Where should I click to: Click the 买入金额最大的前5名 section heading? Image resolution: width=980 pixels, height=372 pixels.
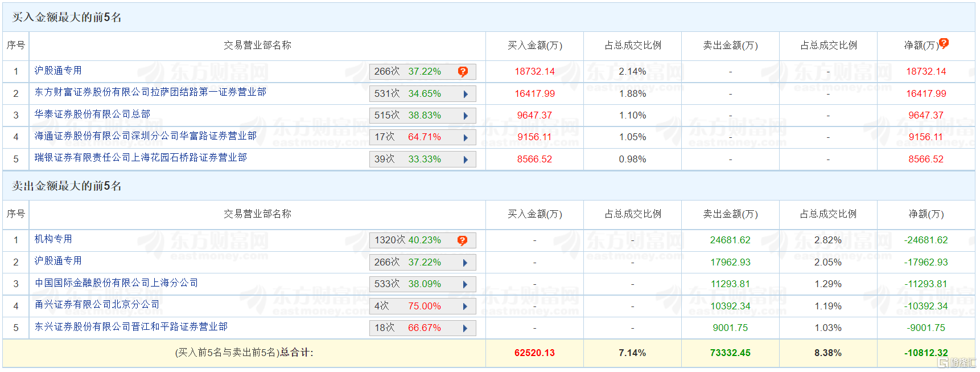coord(67,17)
